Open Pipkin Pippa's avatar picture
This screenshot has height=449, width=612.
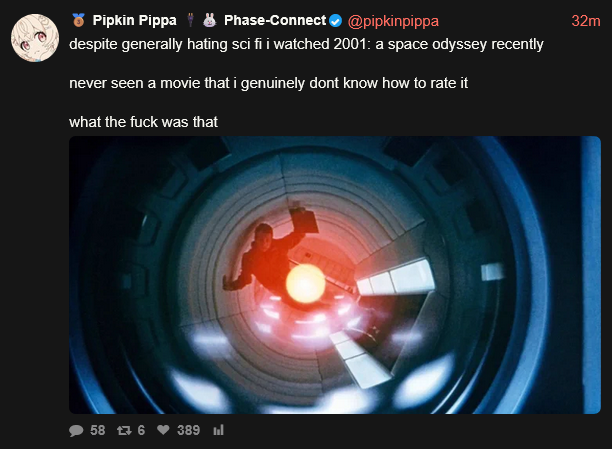coord(35,38)
